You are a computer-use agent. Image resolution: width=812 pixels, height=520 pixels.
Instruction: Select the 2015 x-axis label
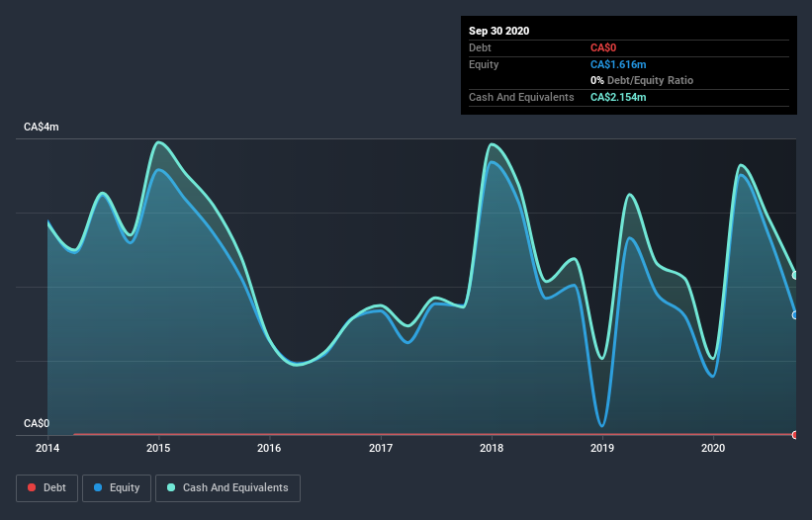click(158, 448)
